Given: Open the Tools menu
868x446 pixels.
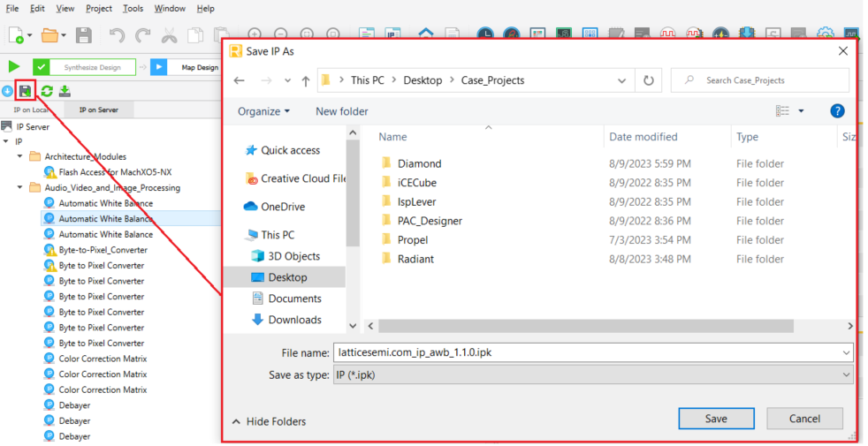Looking at the screenshot, I should coord(133,8).
